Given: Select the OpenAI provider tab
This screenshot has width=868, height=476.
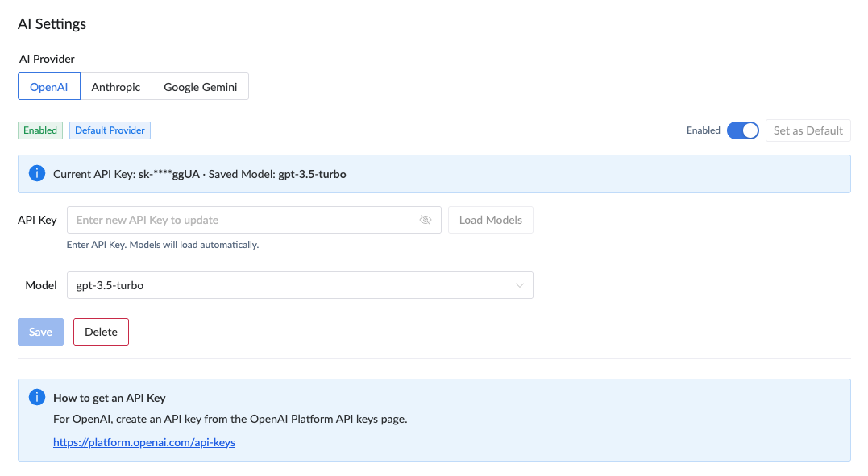Looking at the screenshot, I should 49,87.
